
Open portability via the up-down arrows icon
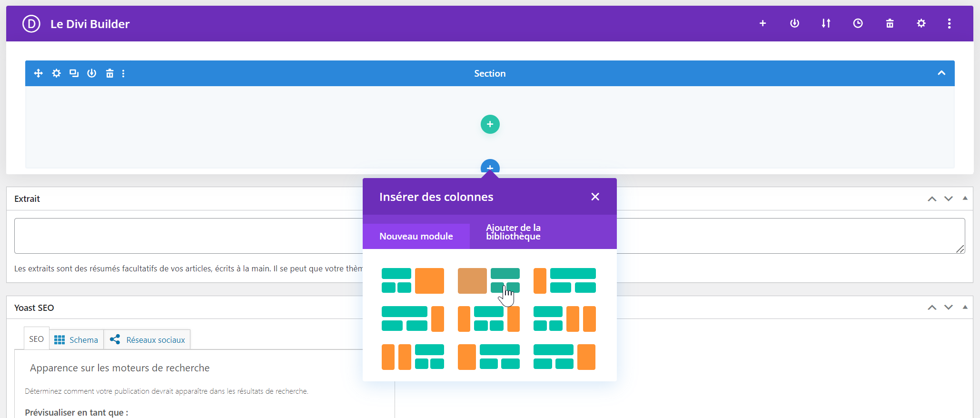pos(826,23)
